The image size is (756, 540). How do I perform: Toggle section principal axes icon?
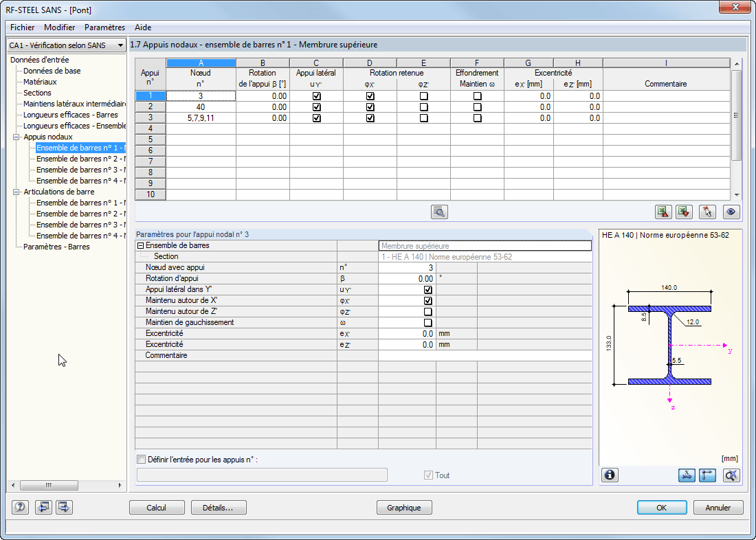click(x=707, y=475)
